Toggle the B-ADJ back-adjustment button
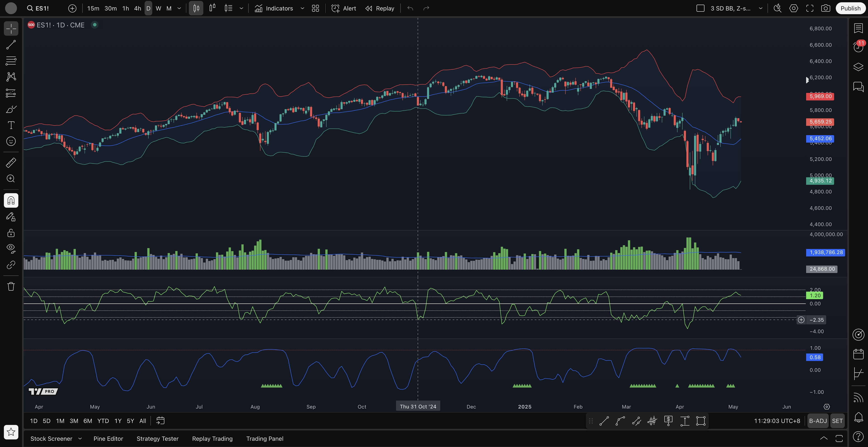The image size is (868, 447). tap(818, 421)
